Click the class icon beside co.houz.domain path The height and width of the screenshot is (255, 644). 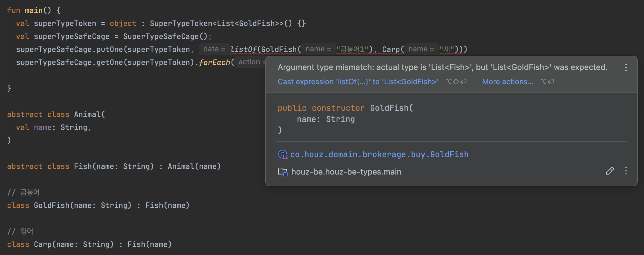283,154
